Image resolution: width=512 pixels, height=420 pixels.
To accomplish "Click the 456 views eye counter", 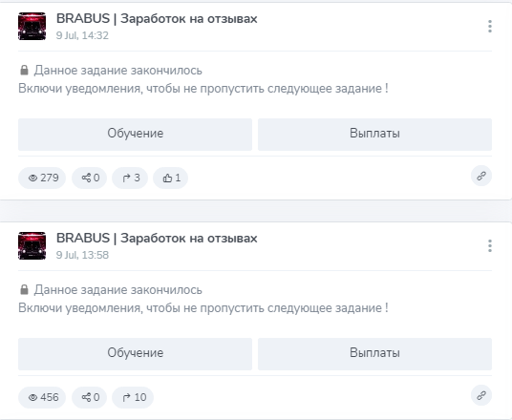I will tap(42, 397).
